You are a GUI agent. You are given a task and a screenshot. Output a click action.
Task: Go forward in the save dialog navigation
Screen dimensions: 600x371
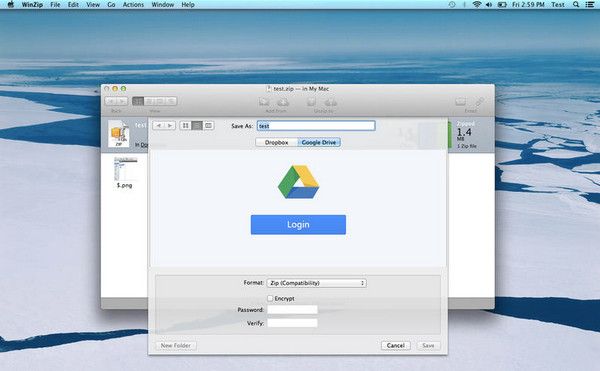point(170,125)
